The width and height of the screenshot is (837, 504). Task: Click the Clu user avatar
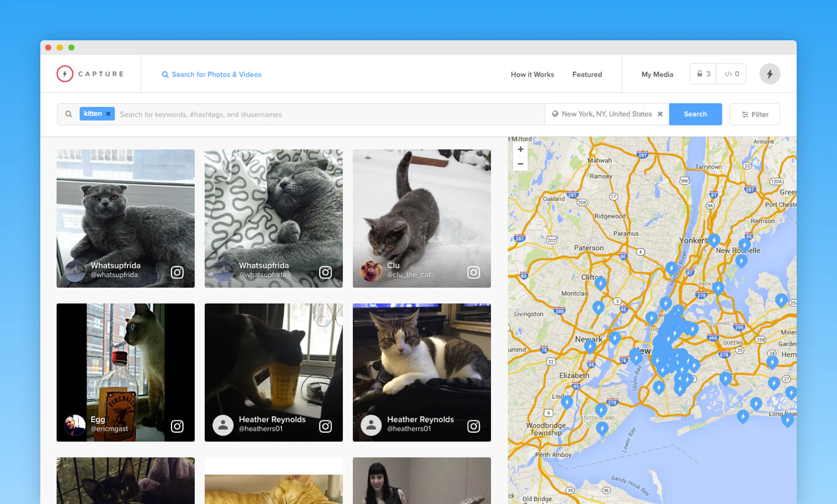point(371,271)
